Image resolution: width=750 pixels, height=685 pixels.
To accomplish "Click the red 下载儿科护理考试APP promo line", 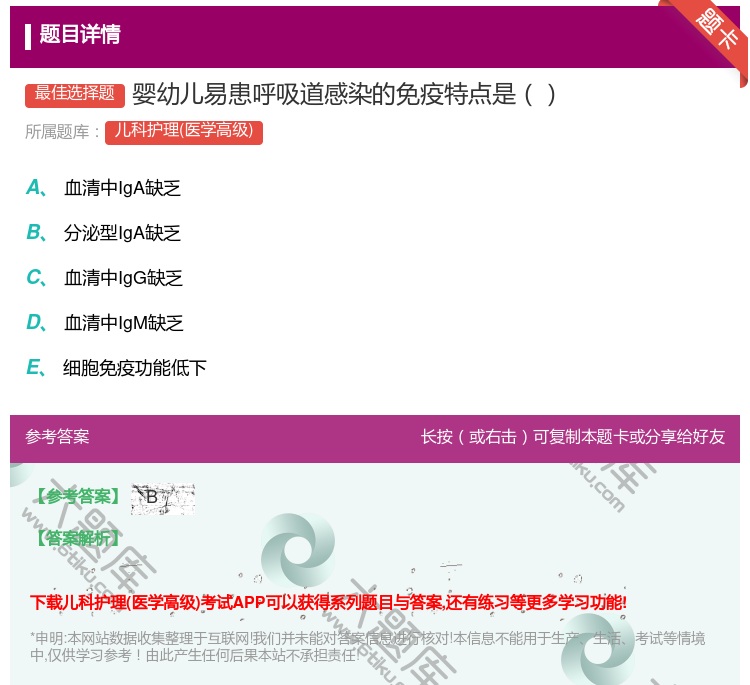I will [328, 602].
